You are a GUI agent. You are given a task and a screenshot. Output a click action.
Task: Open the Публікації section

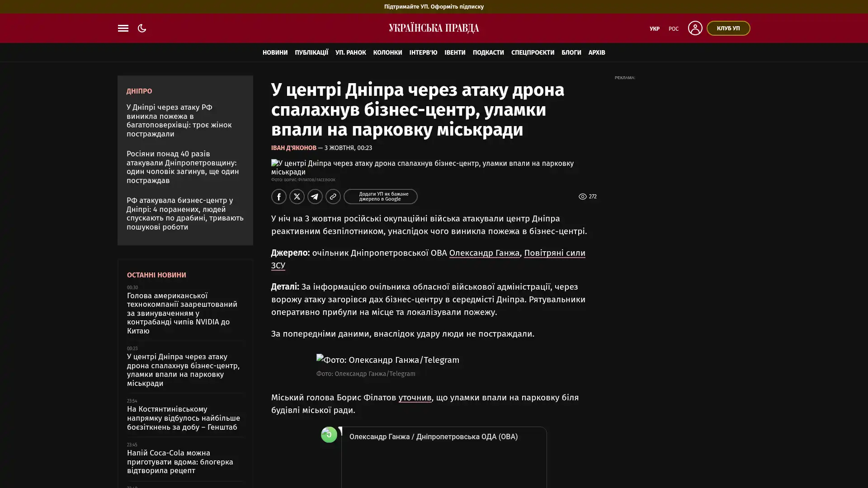point(311,52)
